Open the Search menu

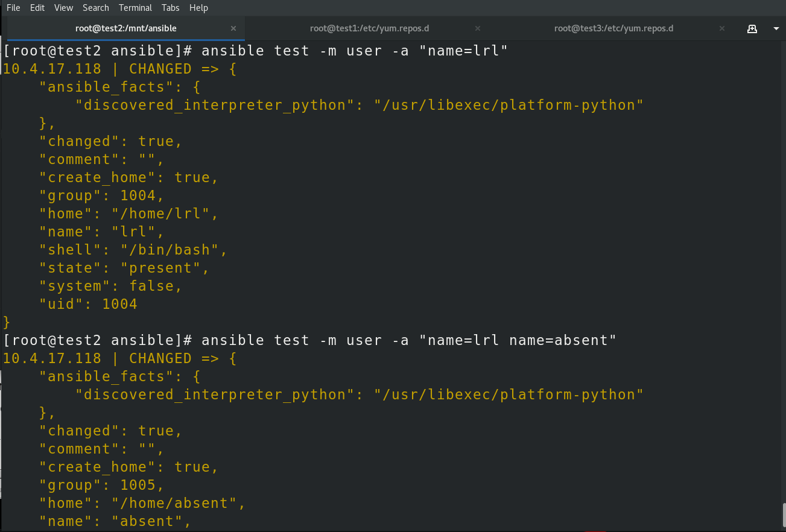(96, 8)
